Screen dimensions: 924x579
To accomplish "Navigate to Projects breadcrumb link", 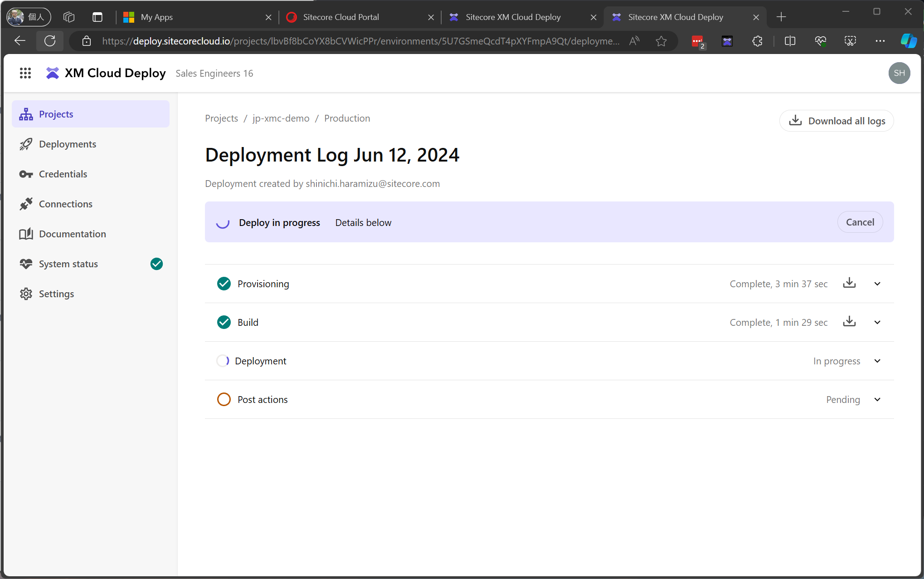I will click(221, 119).
